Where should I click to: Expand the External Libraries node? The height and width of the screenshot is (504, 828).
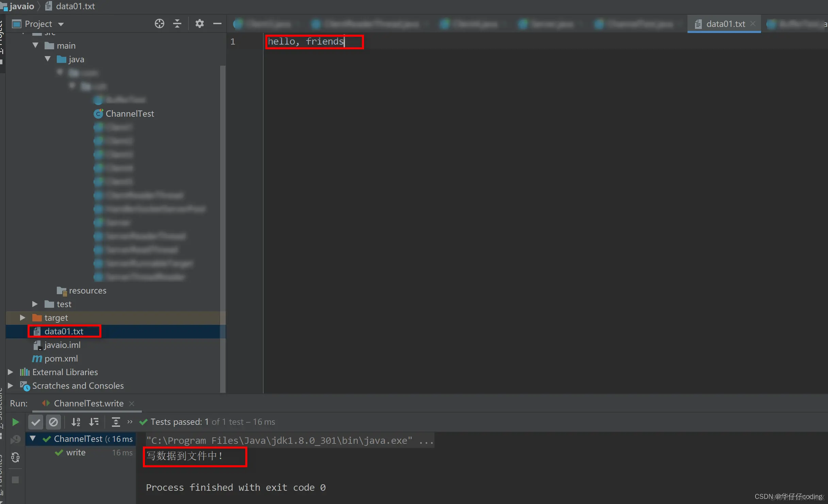[x=10, y=372]
